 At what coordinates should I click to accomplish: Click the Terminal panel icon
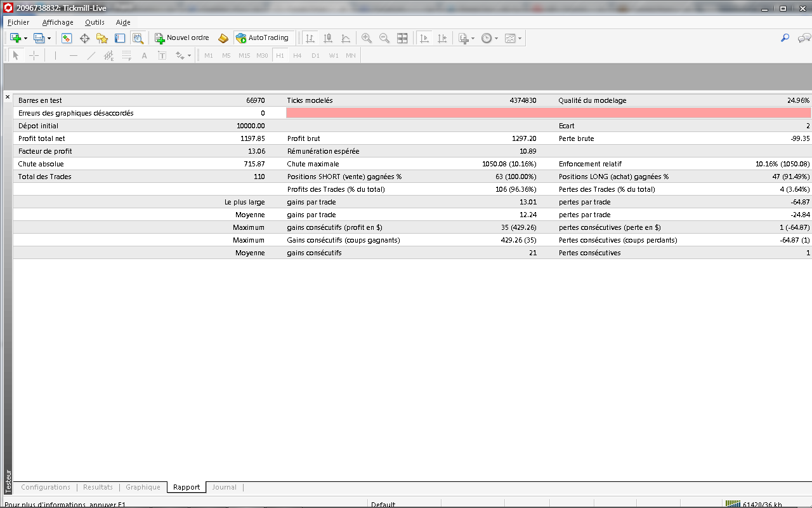(120, 38)
